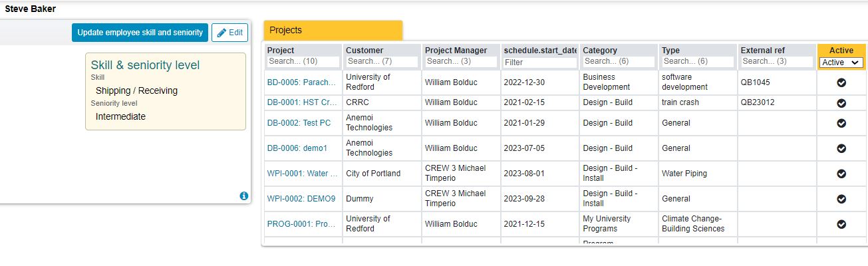This screenshot has height=266, width=868.
Task: Open the WPI-0002: DEMO9 project link
Action: 301,199
